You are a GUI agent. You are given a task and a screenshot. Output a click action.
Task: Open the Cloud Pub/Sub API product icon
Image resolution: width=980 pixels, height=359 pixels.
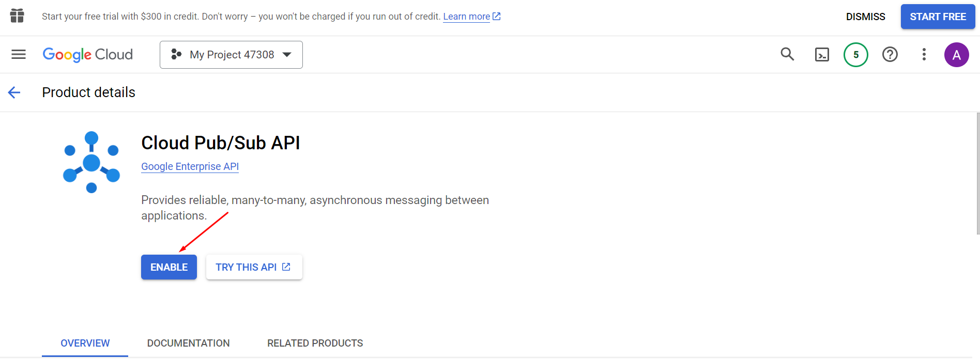point(91,162)
